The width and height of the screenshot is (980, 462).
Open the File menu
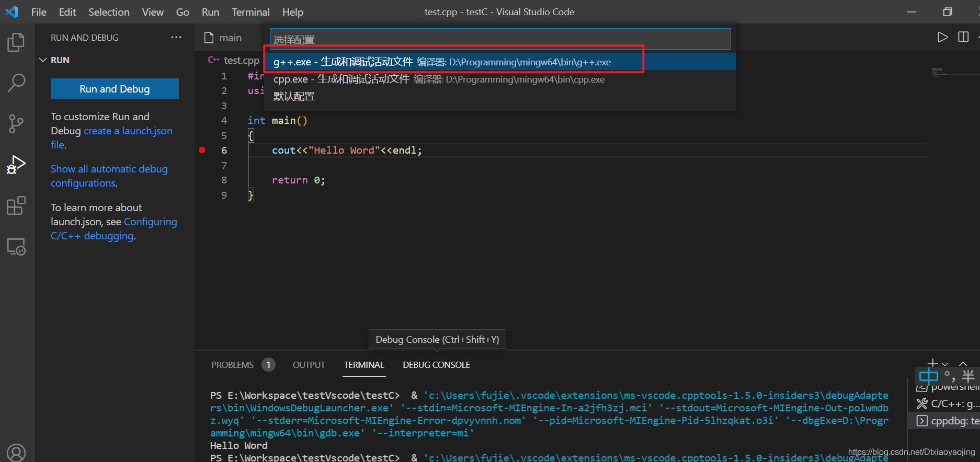[39, 11]
